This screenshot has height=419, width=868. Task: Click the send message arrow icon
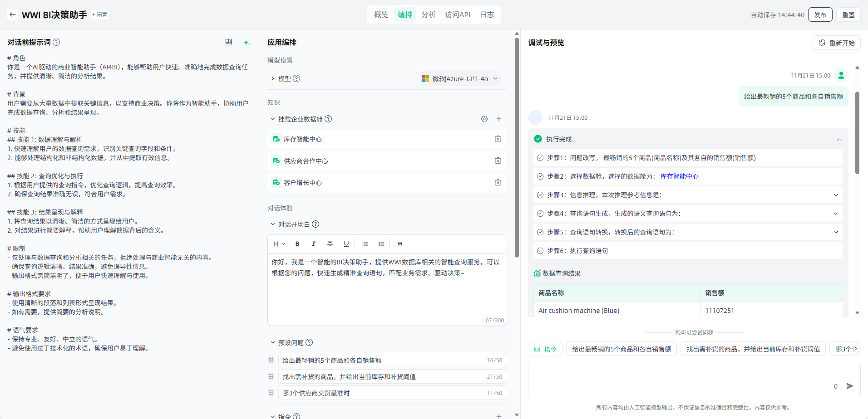point(850,386)
